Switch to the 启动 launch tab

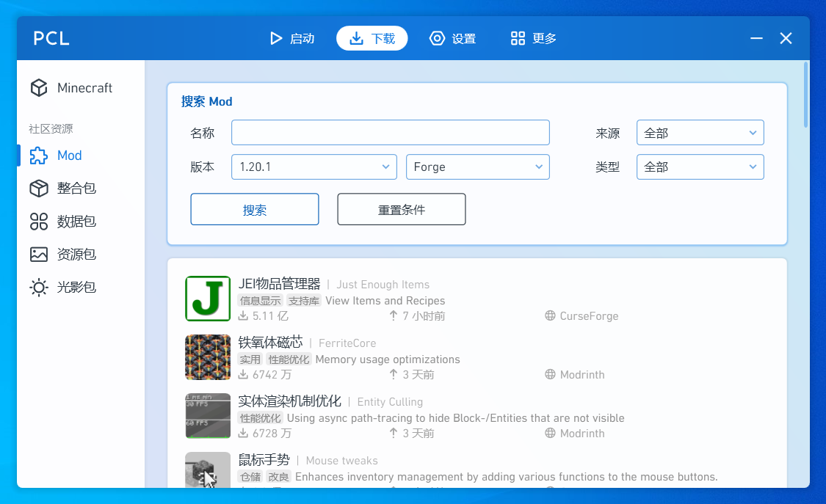292,39
